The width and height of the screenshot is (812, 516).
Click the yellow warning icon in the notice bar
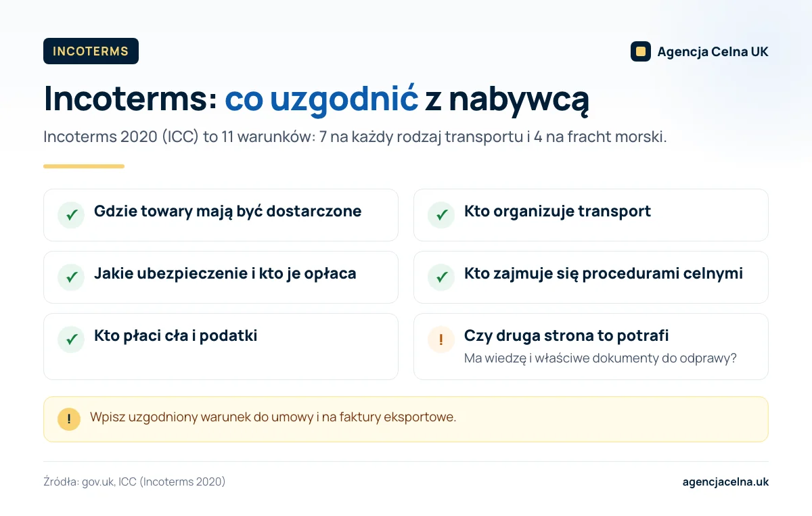click(69, 419)
